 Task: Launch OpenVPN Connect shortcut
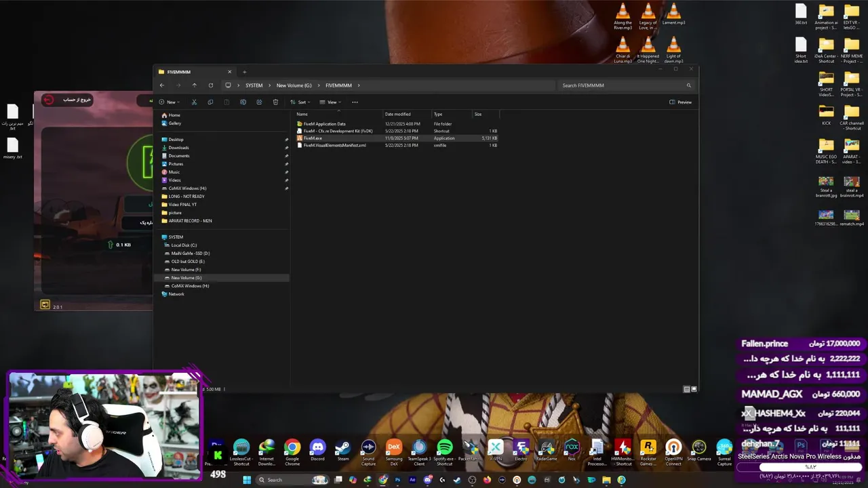point(673,452)
